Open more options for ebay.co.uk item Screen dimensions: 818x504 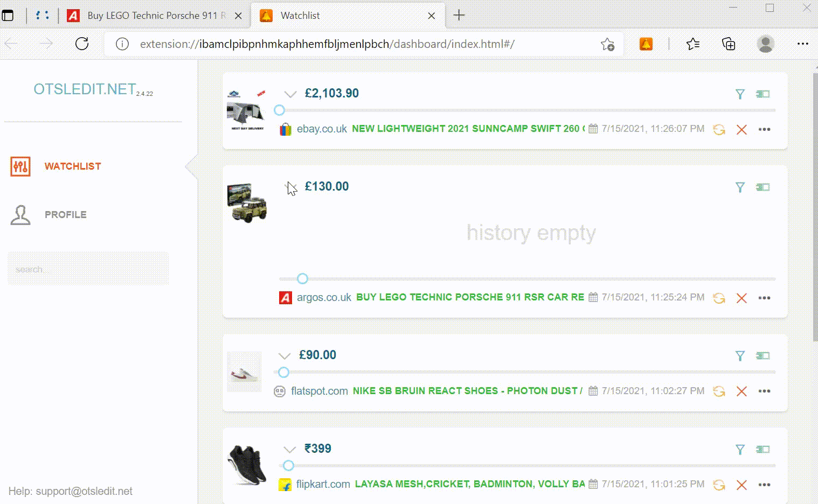tap(764, 129)
